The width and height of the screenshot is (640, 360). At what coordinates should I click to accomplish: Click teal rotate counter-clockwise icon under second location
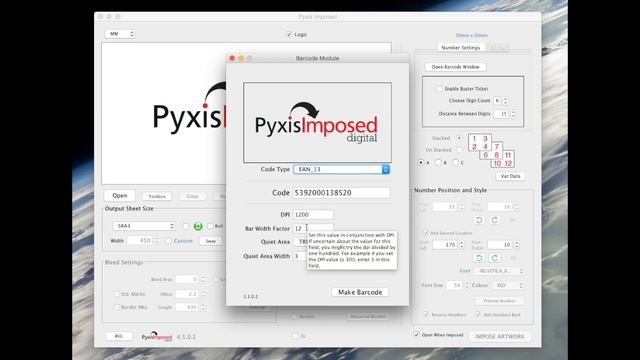pos(479,258)
